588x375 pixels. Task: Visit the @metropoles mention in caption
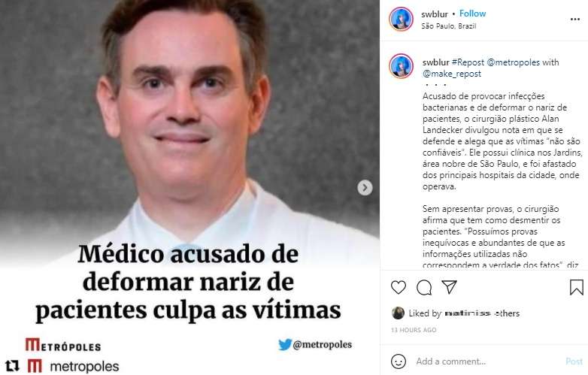pyautogui.click(x=513, y=62)
